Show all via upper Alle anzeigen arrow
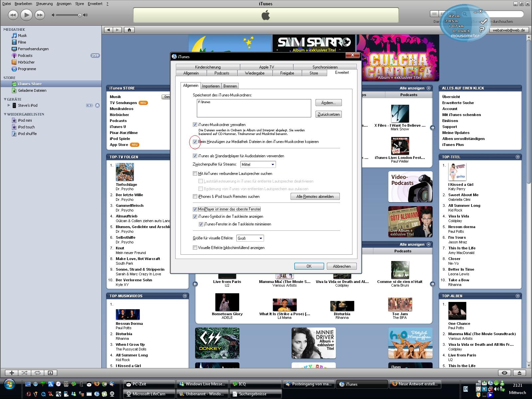The height and width of the screenshot is (399, 532). (429, 88)
